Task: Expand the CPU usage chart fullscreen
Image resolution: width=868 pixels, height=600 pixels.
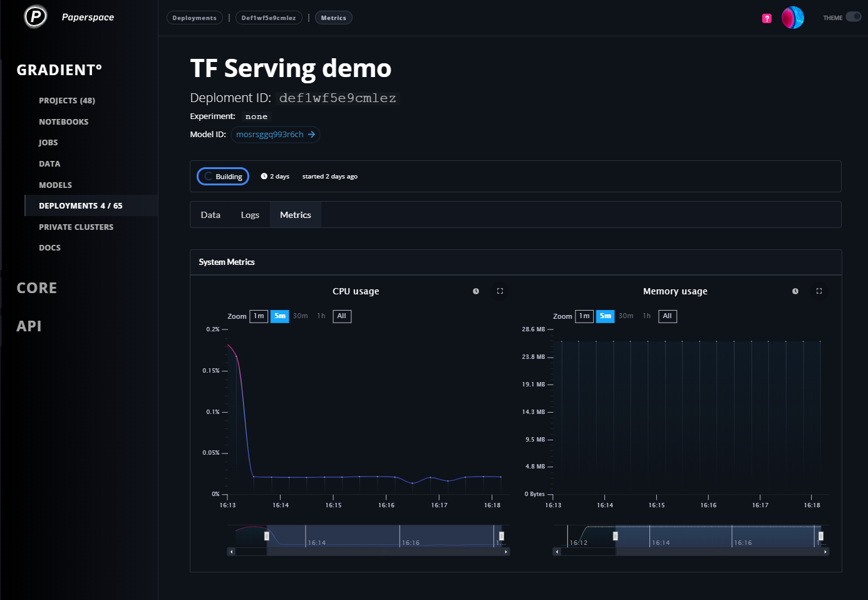Action: 500,291
